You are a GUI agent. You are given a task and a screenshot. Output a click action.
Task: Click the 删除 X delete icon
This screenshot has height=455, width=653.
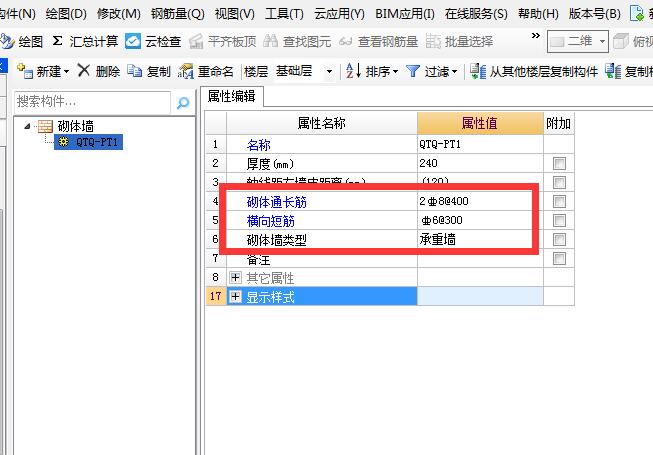click(84, 70)
